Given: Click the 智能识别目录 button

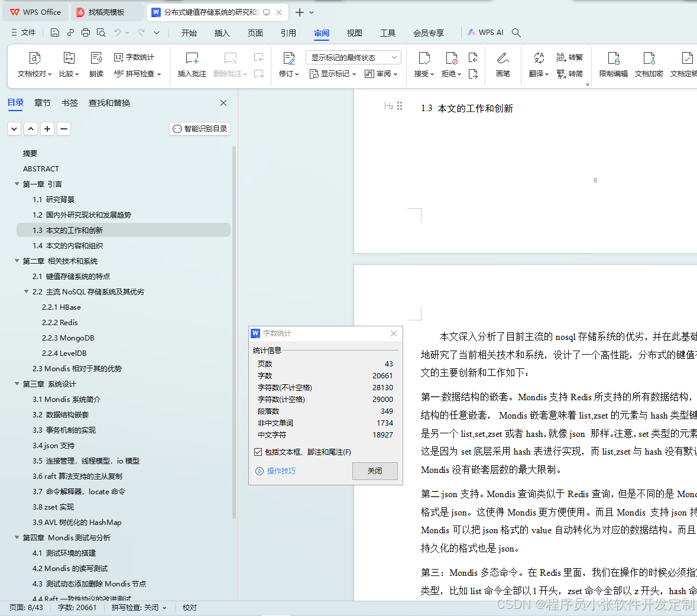Looking at the screenshot, I should coord(200,129).
